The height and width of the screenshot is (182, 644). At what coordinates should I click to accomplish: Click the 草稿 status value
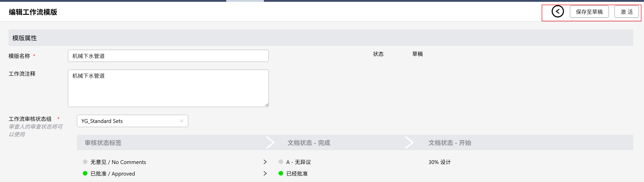[x=417, y=54]
